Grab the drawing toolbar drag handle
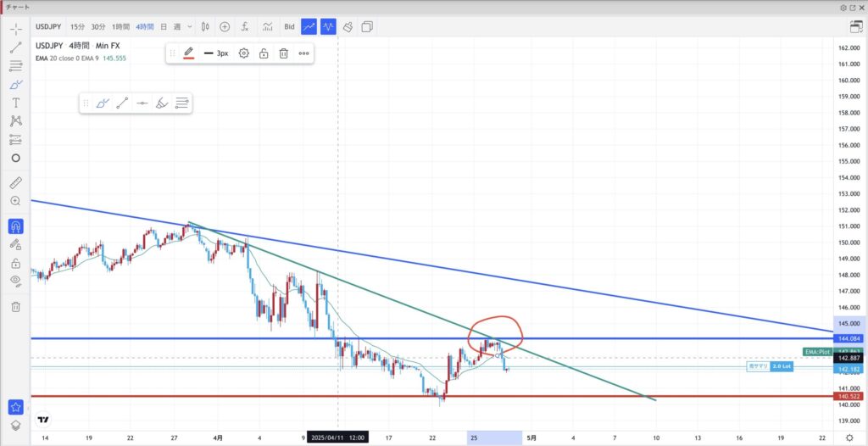This screenshot has height=446, width=868. pyautogui.click(x=172, y=53)
